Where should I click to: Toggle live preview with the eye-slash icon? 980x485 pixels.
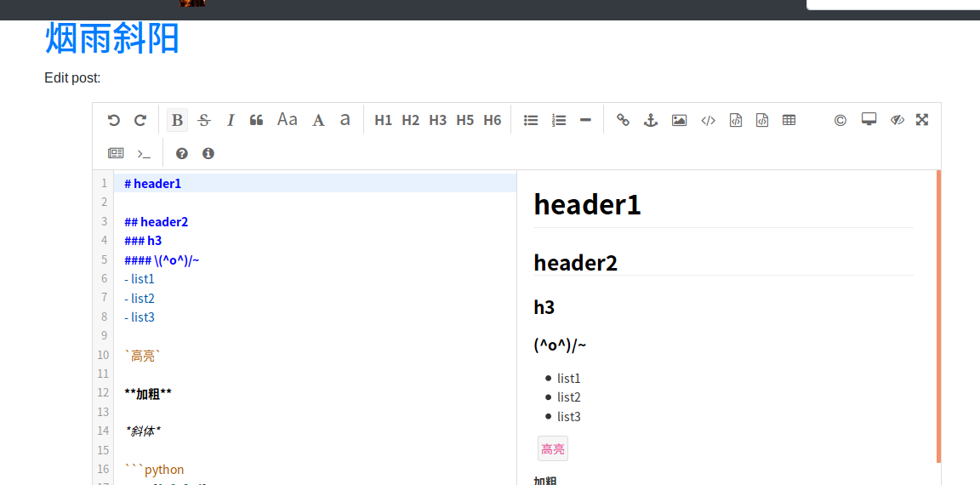pyautogui.click(x=897, y=120)
